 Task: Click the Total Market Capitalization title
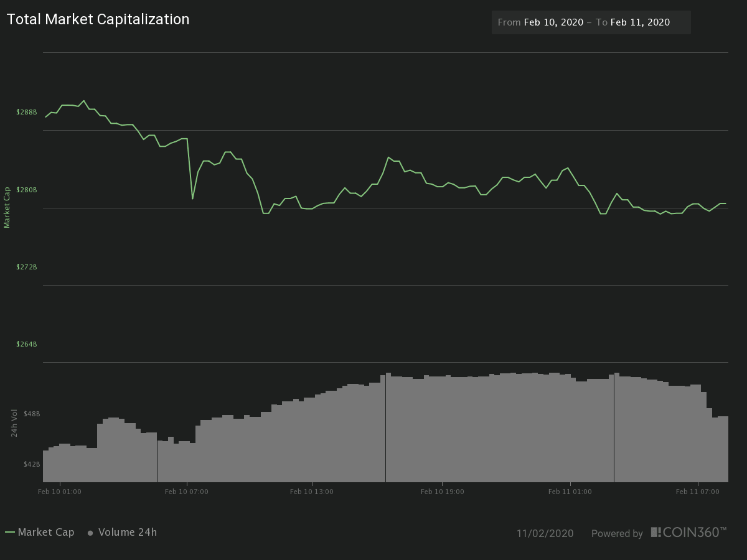[x=98, y=19]
